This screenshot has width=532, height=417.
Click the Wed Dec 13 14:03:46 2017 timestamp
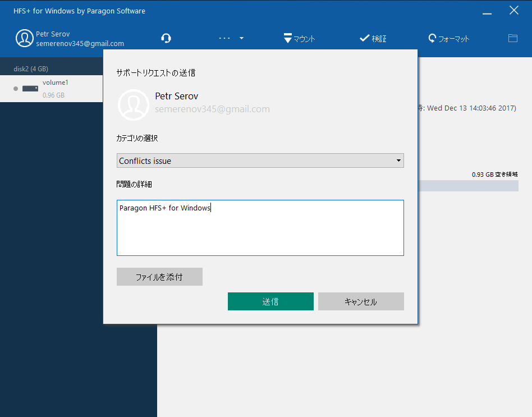(x=471, y=108)
